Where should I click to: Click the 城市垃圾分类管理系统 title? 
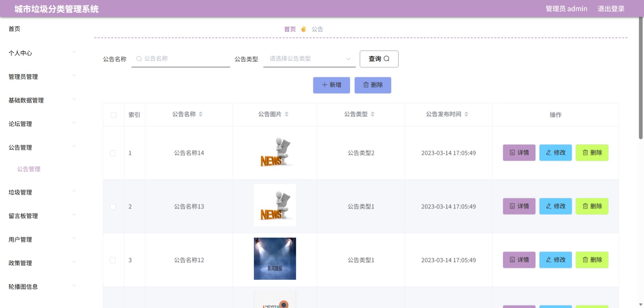click(57, 9)
